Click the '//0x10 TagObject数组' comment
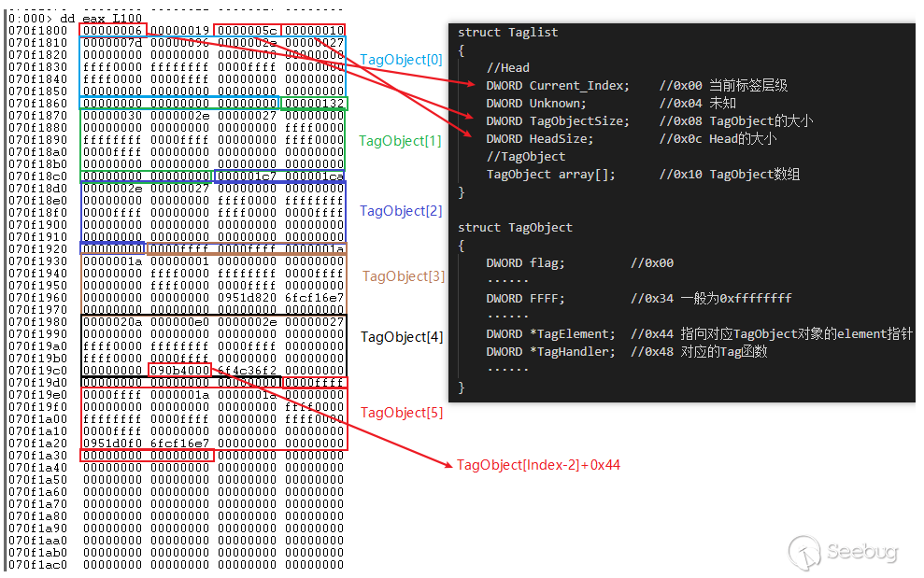The image size is (924, 578). click(x=730, y=175)
